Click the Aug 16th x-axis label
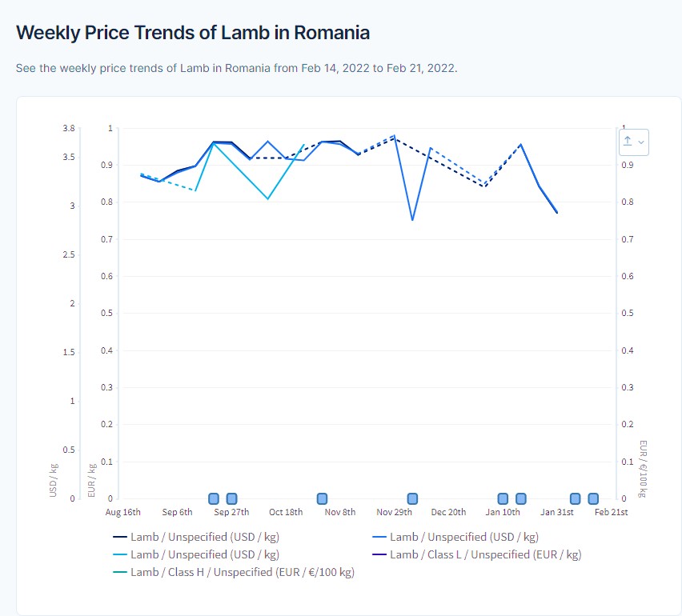Viewport: 682px width, 616px height. click(x=123, y=513)
